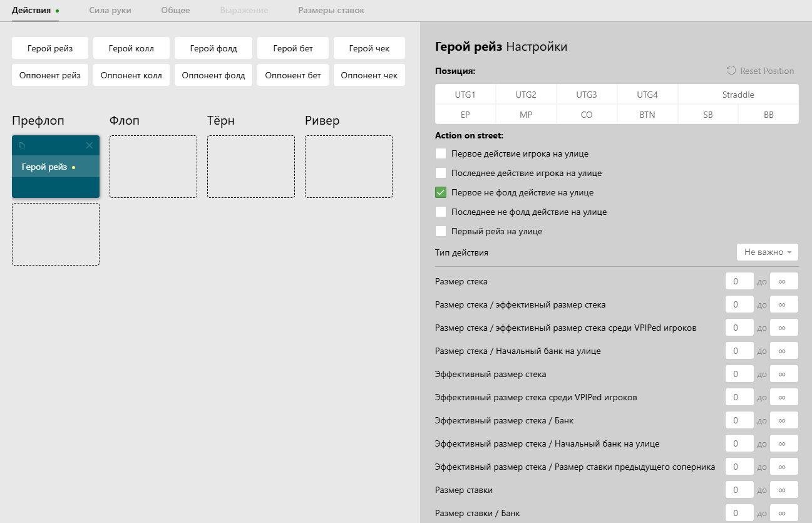Pick the UTG1 position cell
The height and width of the screenshot is (523, 812).
click(x=465, y=95)
